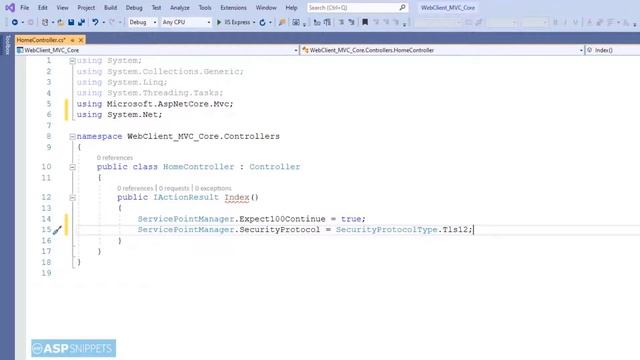Click the New Project toolbar icon
This screenshot has width=640, height=360.
45,22
